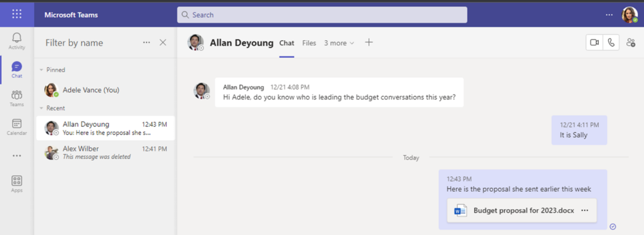Add people to the chat
This screenshot has height=235, width=644.
click(631, 42)
